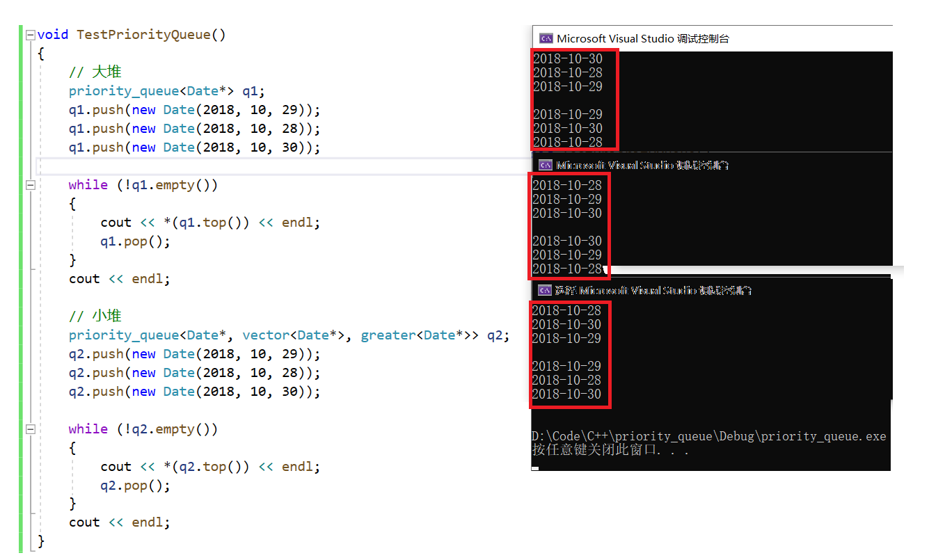Click the top console's title text 调试控制台
Screen dimensions: 945x560
point(702,39)
